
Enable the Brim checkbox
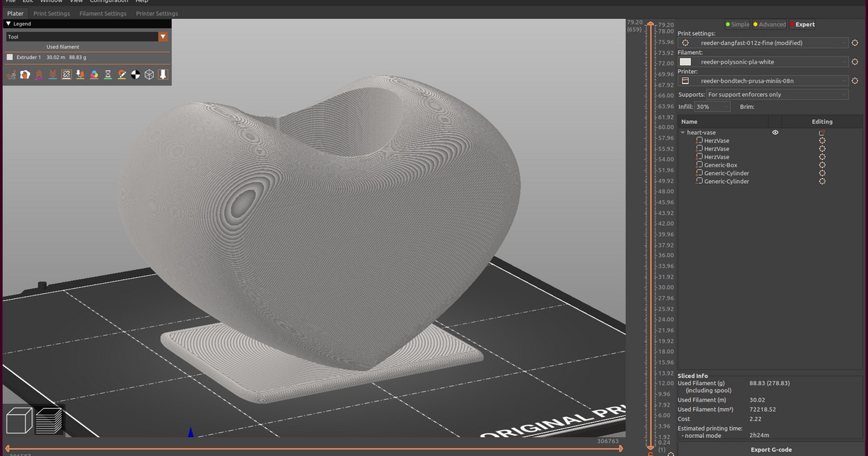coord(759,106)
